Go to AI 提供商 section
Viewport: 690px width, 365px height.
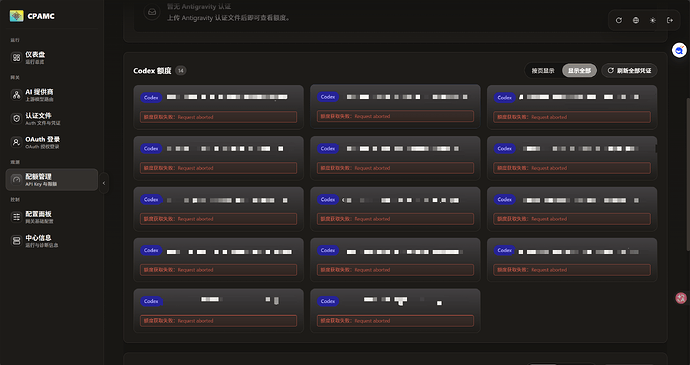[x=51, y=95]
